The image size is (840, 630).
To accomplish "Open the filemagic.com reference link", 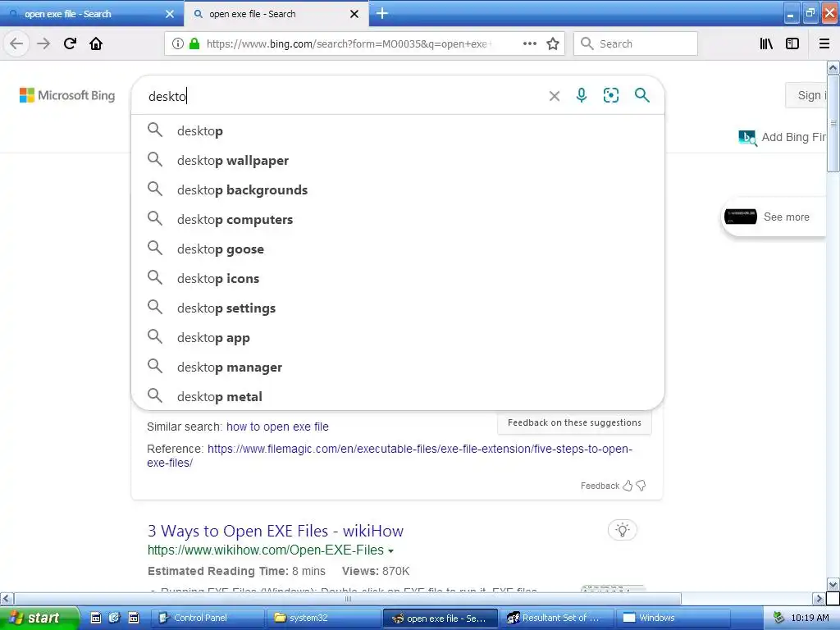I will point(390,455).
